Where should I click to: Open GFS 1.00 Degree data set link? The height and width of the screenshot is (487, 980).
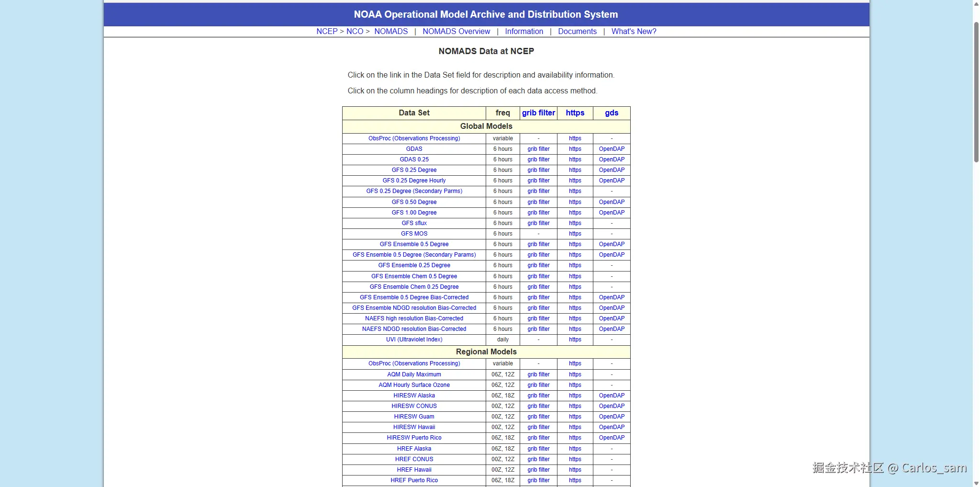[414, 213]
